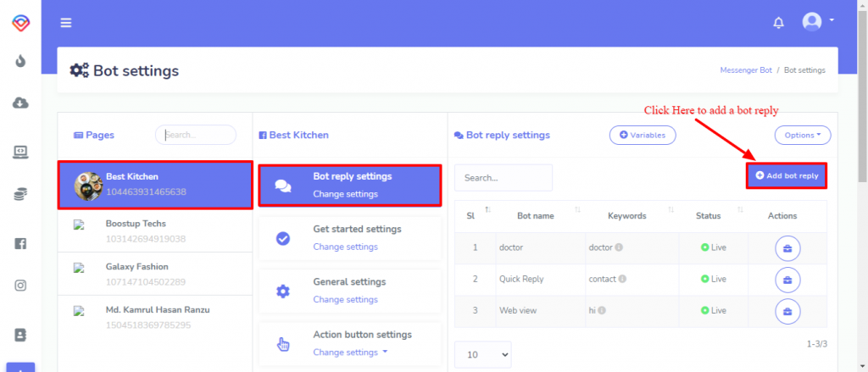This screenshot has width=868, height=372.
Task: Click the checkmark icon of Get started settings
Action: click(283, 239)
